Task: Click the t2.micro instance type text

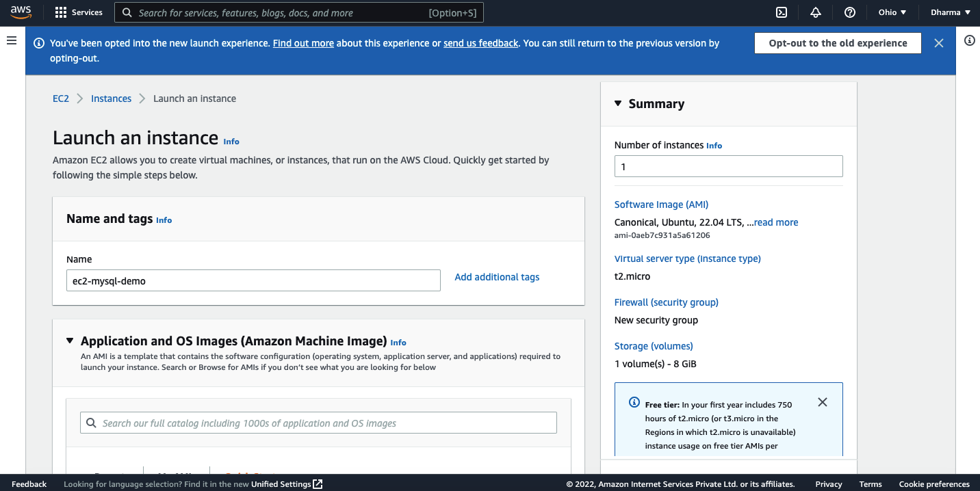Action: [632, 276]
